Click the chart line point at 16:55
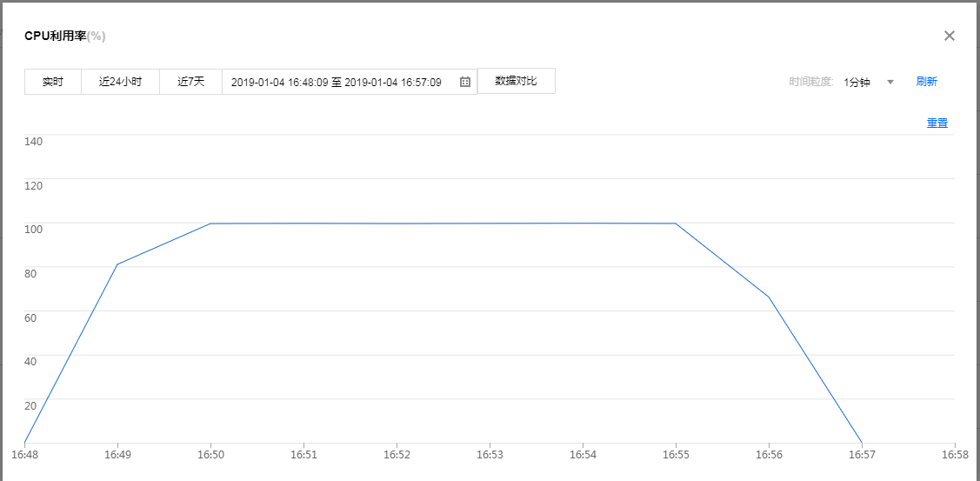Viewport: 980px width, 481px height. (x=676, y=224)
